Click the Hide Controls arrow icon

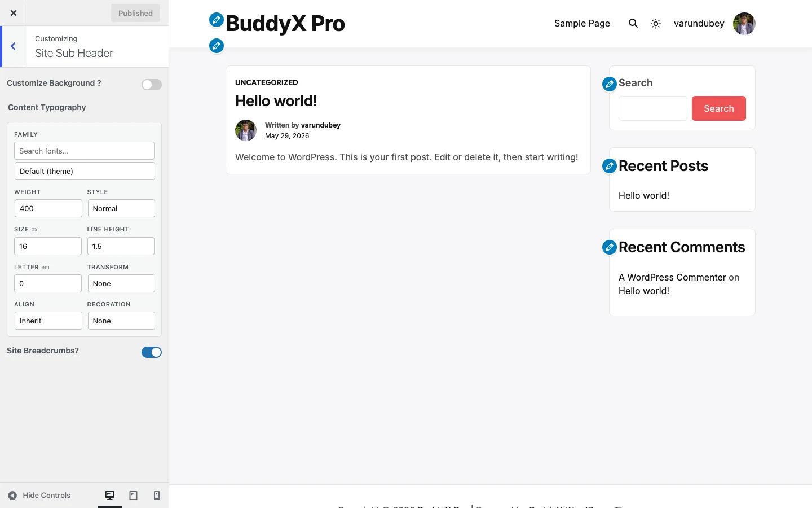point(12,496)
